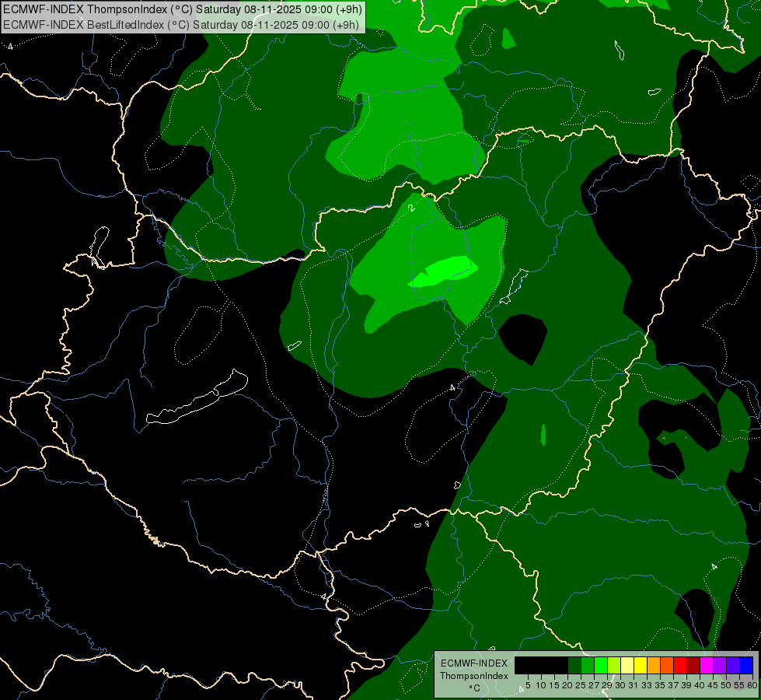Click the °C unit label in legend
This screenshot has width=761, height=700.
tap(474, 688)
